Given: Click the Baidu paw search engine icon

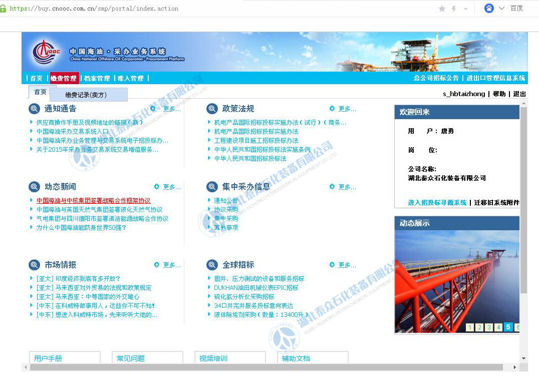Looking at the screenshot, I should coord(489,8).
